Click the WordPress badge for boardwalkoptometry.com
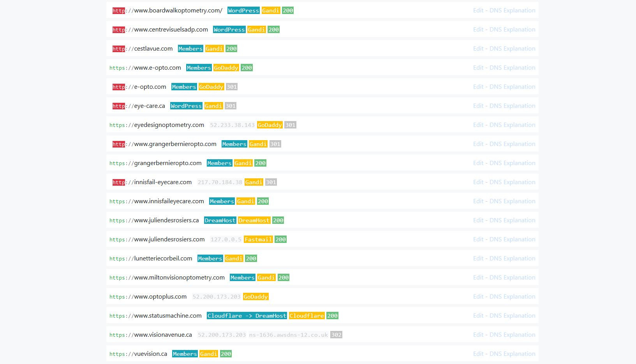636x364 pixels. [243, 11]
